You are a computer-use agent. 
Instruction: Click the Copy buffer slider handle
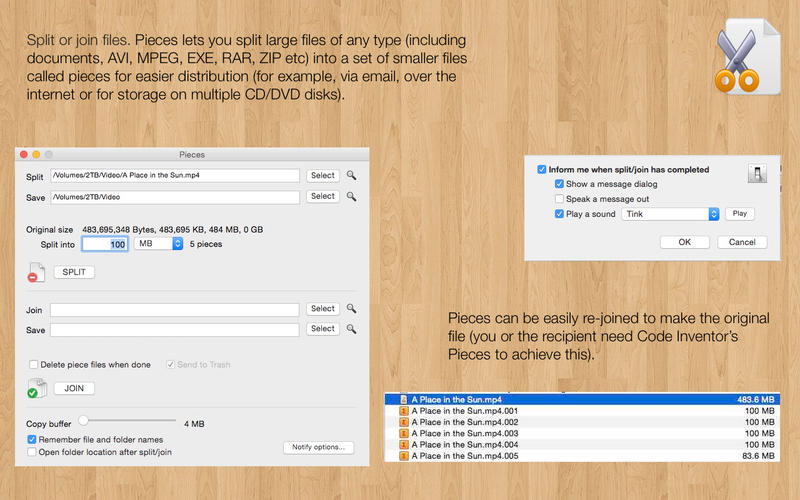[84, 421]
